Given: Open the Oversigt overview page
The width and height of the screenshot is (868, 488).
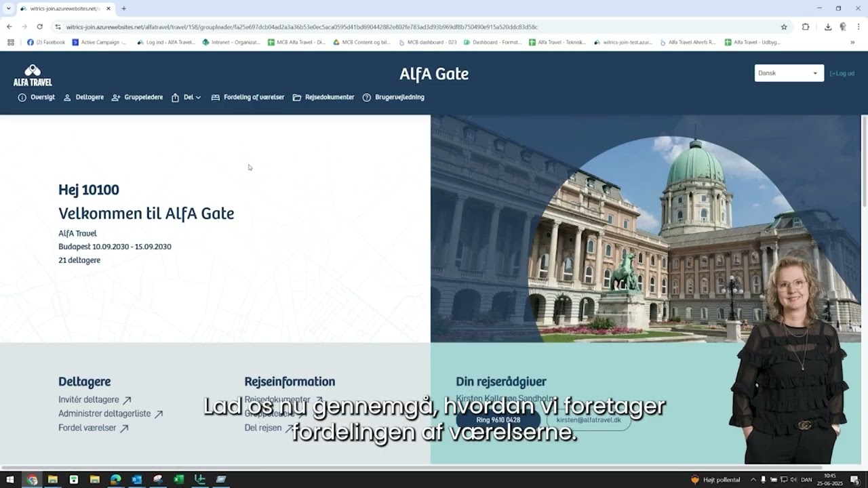Looking at the screenshot, I should coord(37,98).
